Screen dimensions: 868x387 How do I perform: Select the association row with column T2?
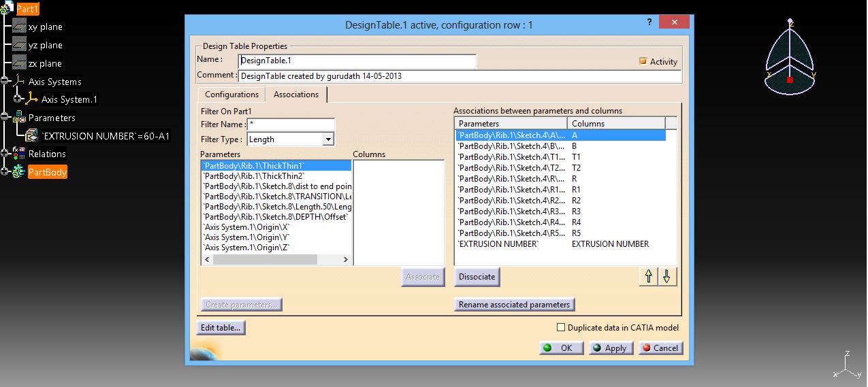pos(560,168)
